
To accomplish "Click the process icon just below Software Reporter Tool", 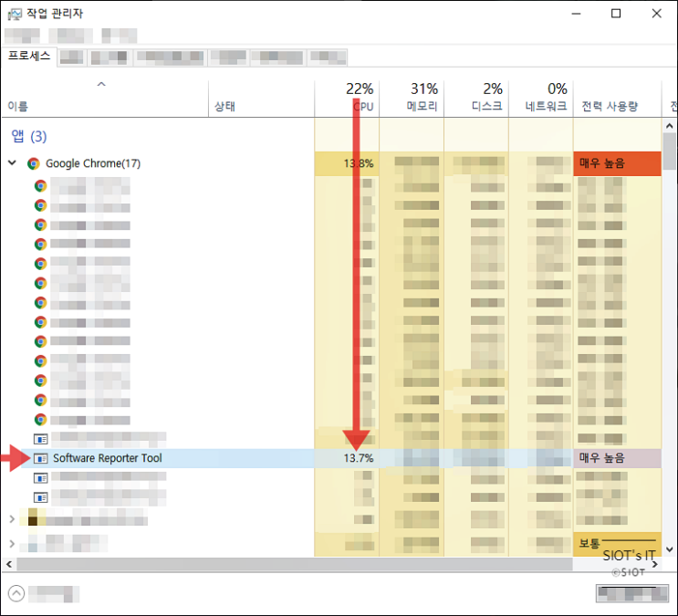I will (x=41, y=478).
